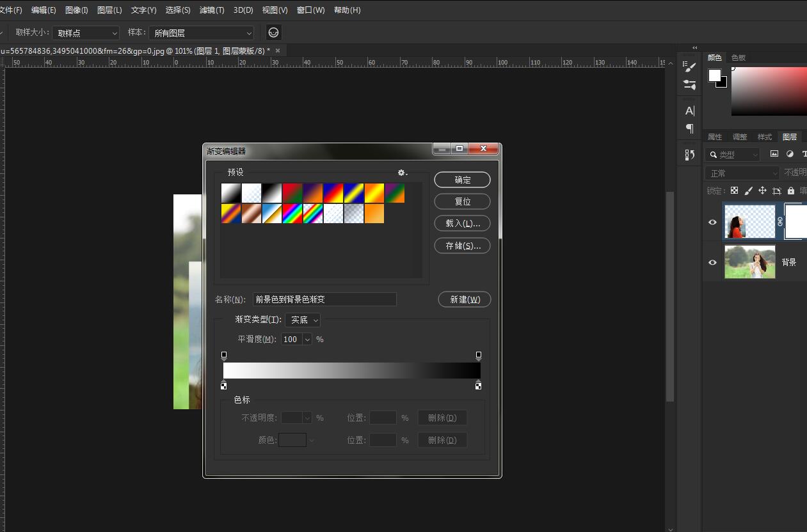Toggle visibility of the top layer 1

click(712, 222)
